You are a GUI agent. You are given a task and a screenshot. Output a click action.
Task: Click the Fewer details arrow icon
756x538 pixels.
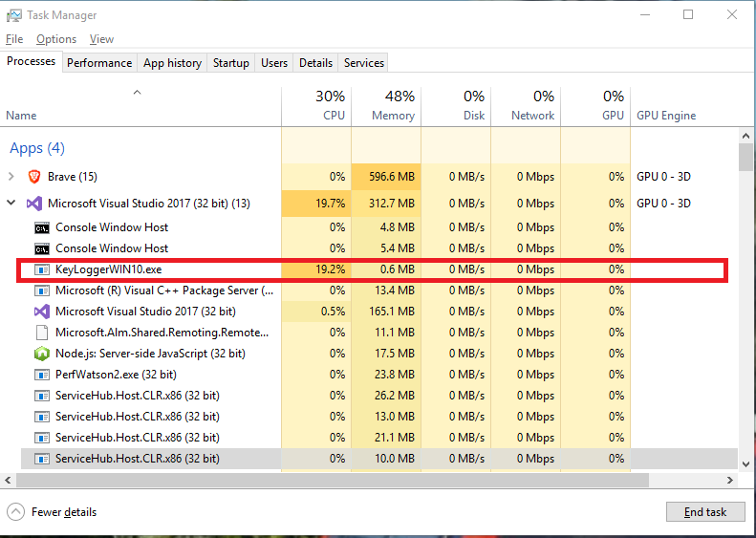pos(15,512)
